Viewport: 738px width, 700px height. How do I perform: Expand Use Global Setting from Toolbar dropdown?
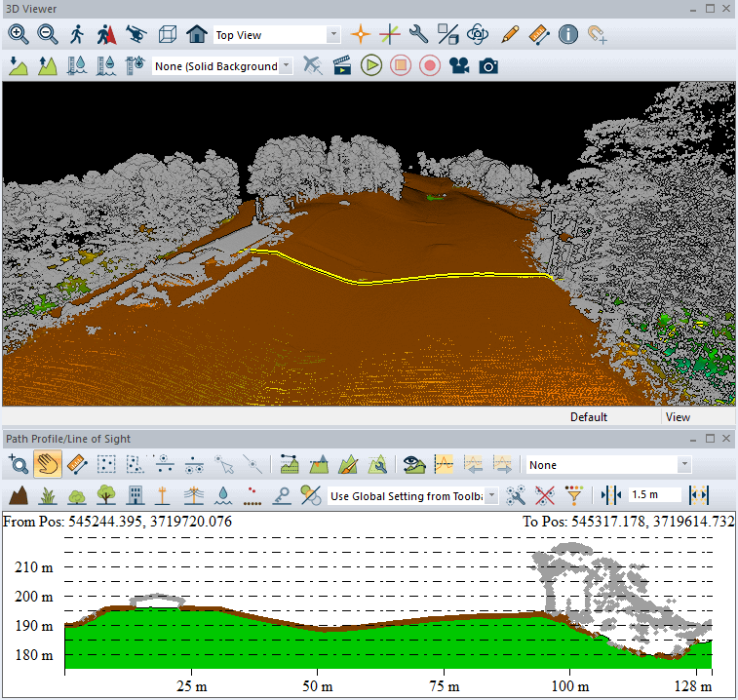pyautogui.click(x=412, y=495)
